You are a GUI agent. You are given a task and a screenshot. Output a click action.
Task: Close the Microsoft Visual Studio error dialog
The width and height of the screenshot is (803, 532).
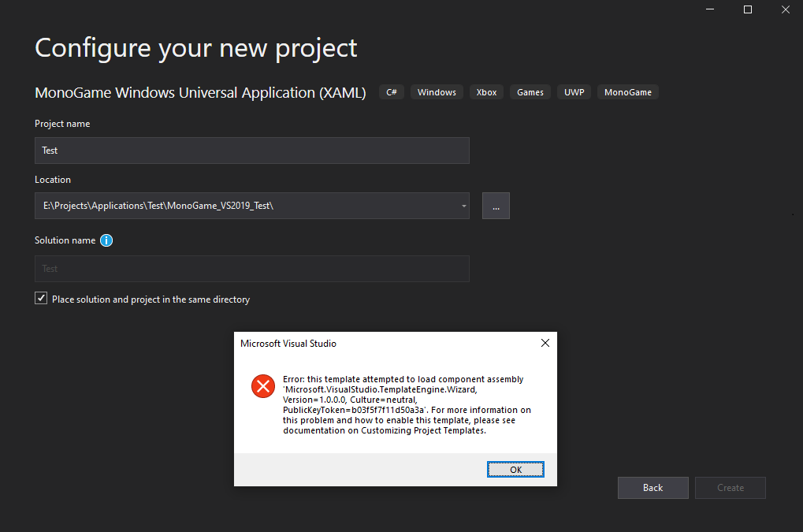point(545,343)
